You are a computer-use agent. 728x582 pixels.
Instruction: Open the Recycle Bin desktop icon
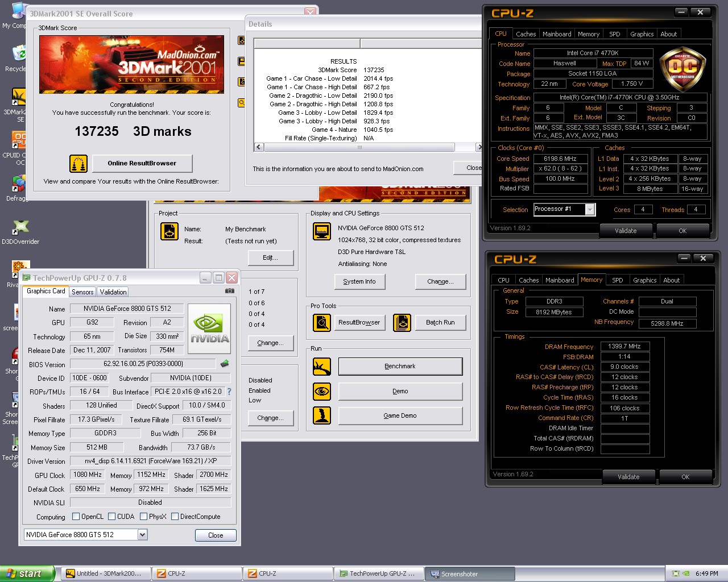point(19,54)
